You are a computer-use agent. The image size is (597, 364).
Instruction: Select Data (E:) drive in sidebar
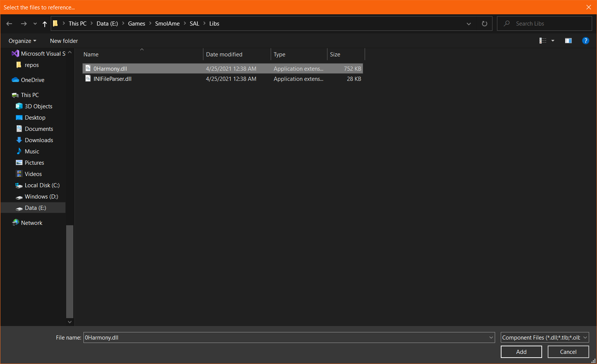pos(33,208)
